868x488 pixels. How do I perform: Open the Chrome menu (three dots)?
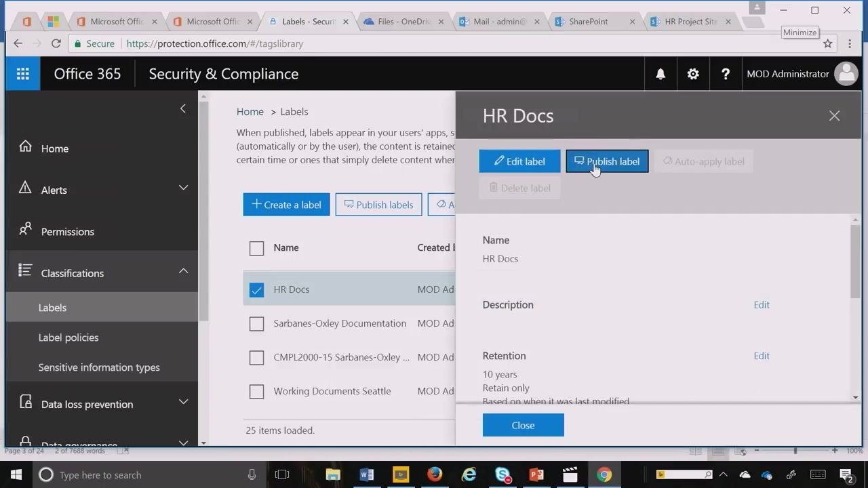(850, 43)
